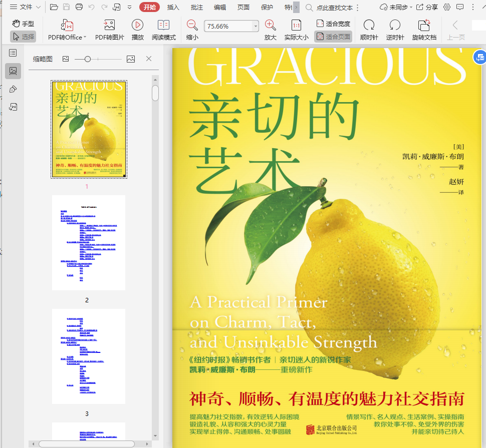Switch to the 页面 ribbon tab
This screenshot has width=486, height=448.
[x=244, y=7]
